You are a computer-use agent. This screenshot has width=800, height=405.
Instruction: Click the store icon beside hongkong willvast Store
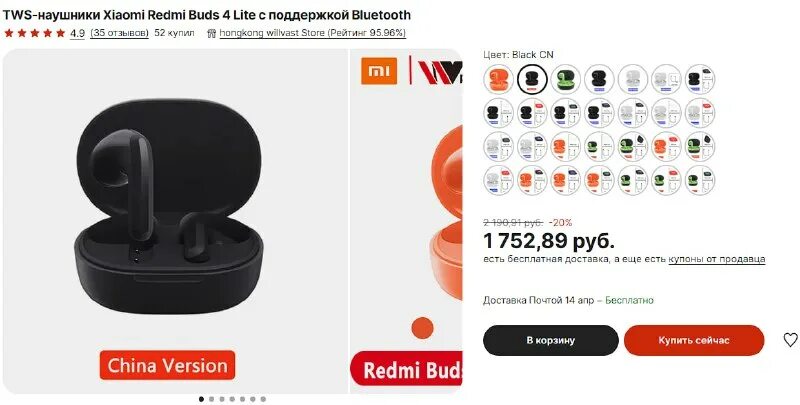click(x=212, y=33)
